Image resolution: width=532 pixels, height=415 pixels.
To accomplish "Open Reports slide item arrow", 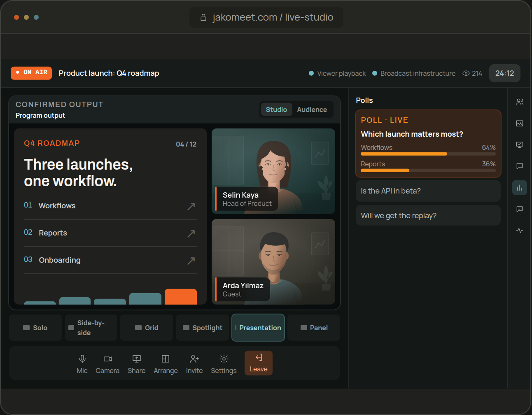I will tap(191, 233).
